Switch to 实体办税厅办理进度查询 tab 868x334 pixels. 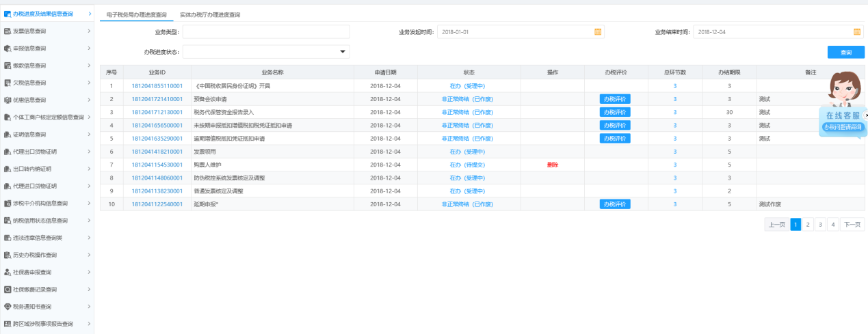coord(210,14)
